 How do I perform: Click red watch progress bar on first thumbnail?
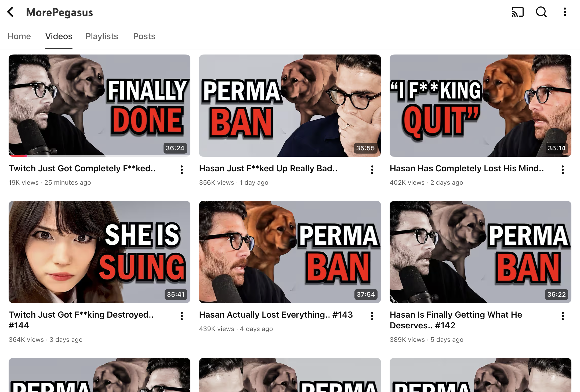(18, 155)
